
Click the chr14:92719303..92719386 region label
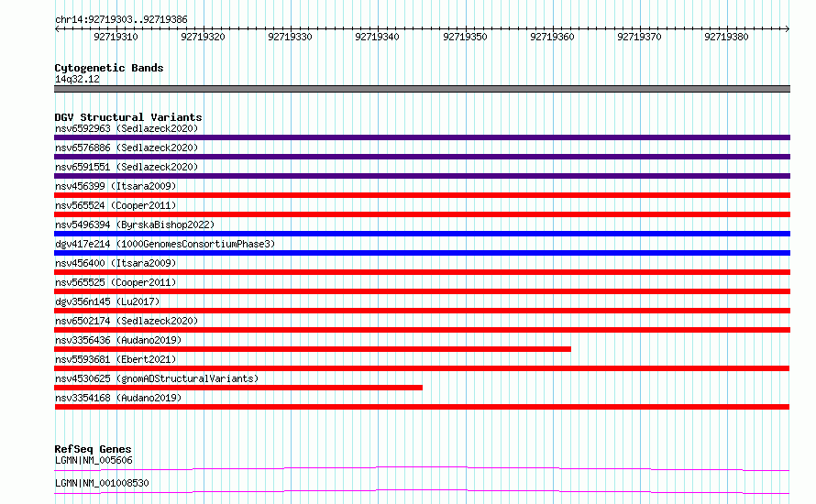121,20
